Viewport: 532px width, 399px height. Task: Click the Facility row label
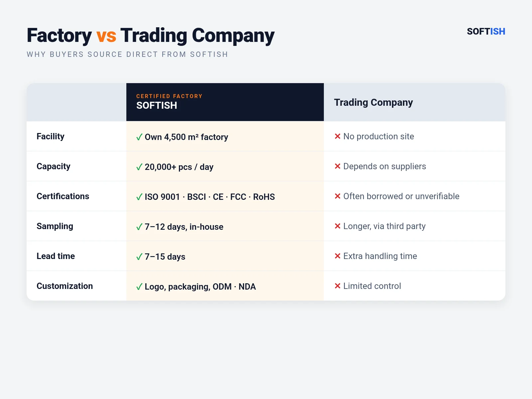51,136
